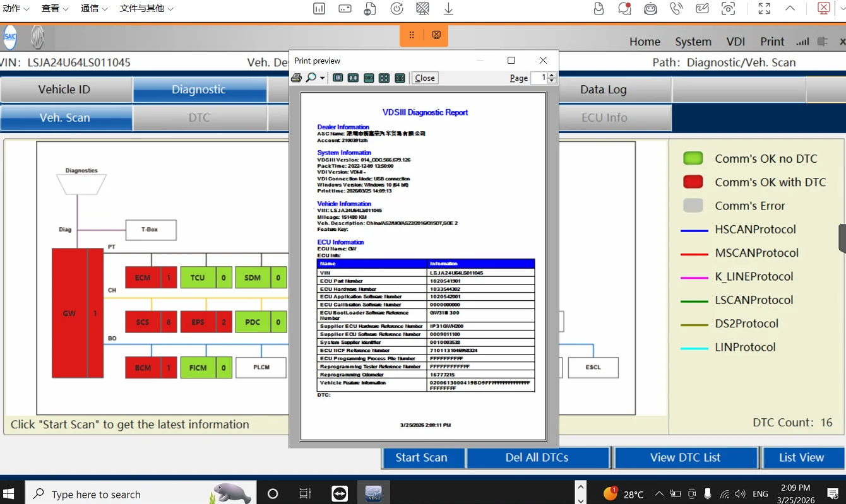Click the printer icon in Print preview

[x=296, y=78]
